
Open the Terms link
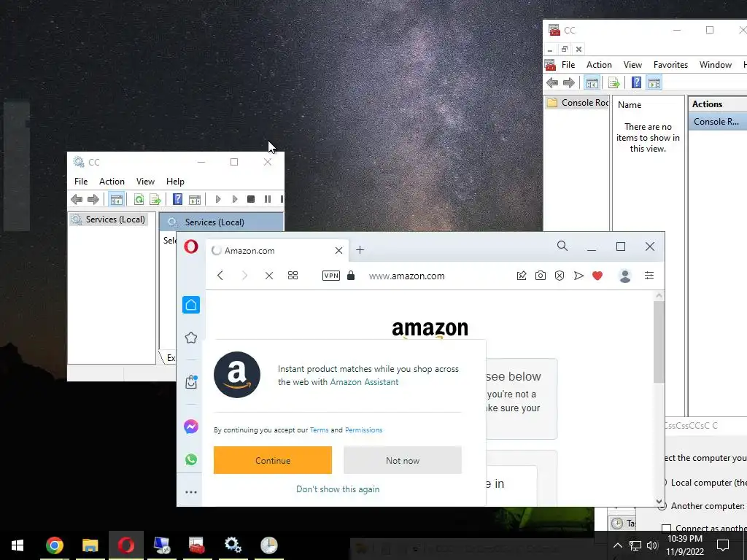[x=320, y=430]
